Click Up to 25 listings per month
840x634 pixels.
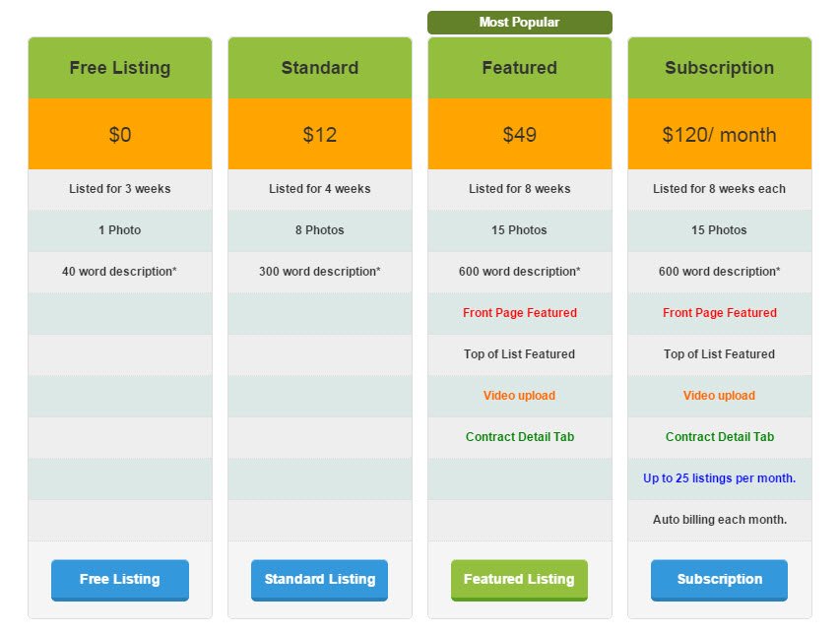pos(720,478)
